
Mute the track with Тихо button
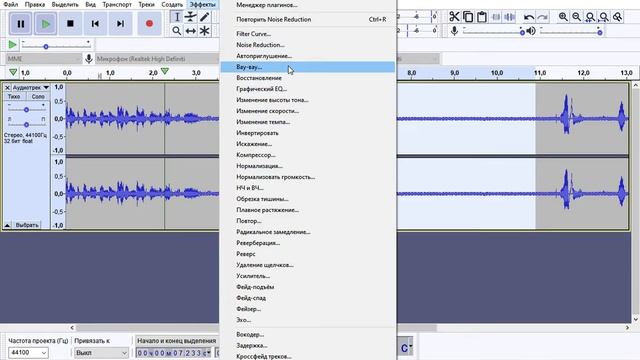pyautogui.click(x=14, y=97)
